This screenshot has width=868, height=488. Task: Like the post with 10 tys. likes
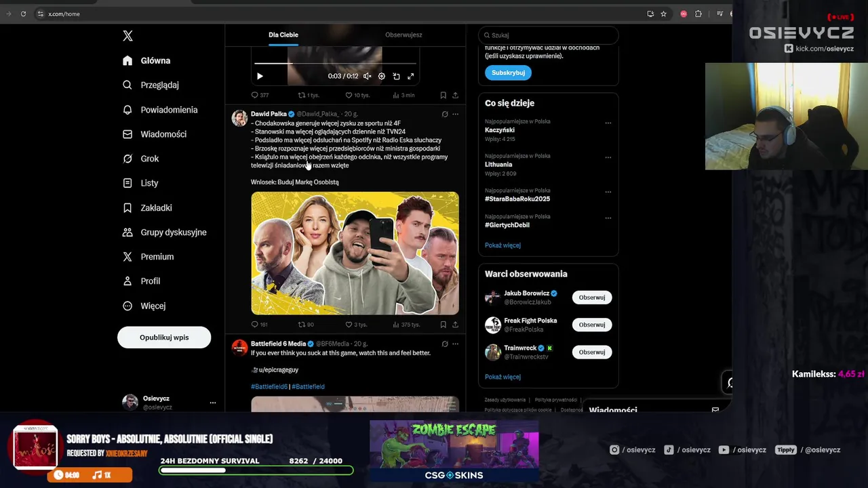tap(357, 95)
